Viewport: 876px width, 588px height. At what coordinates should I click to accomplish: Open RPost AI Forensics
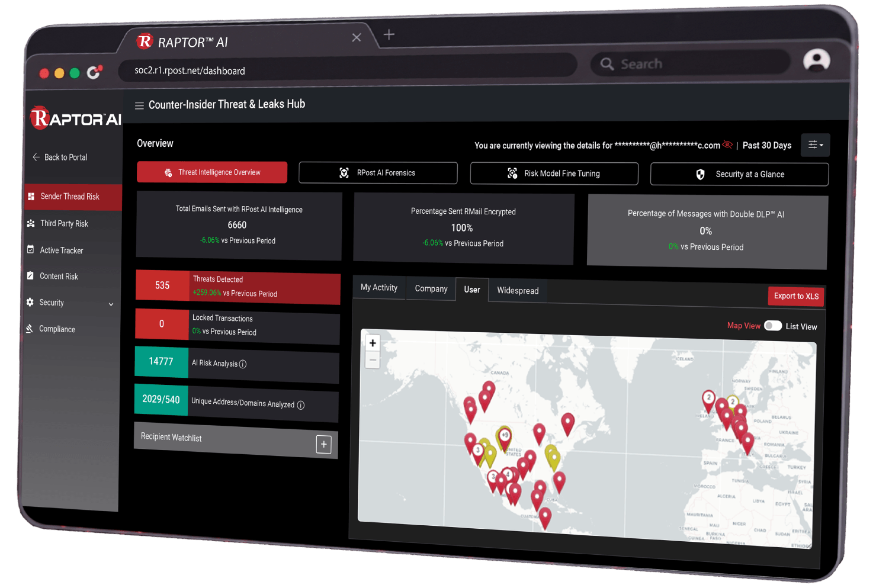378,173
